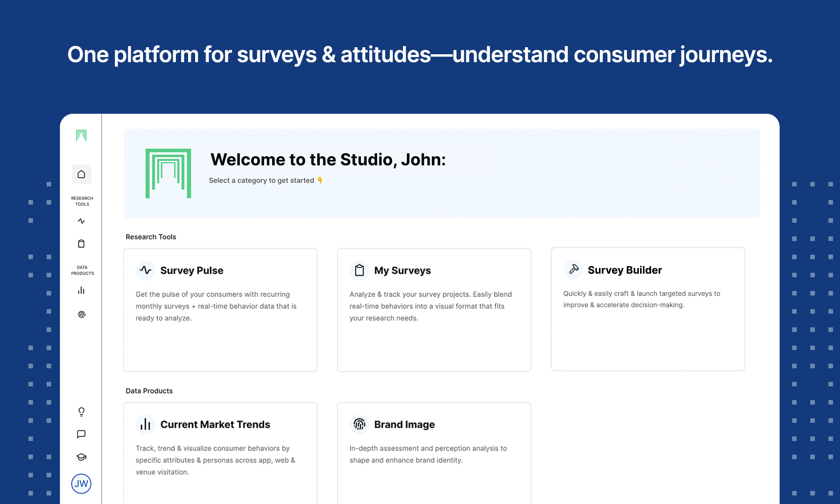Screen dimensions: 840x504
Task: Click the Welcome to the Studio heading
Action: (328, 160)
